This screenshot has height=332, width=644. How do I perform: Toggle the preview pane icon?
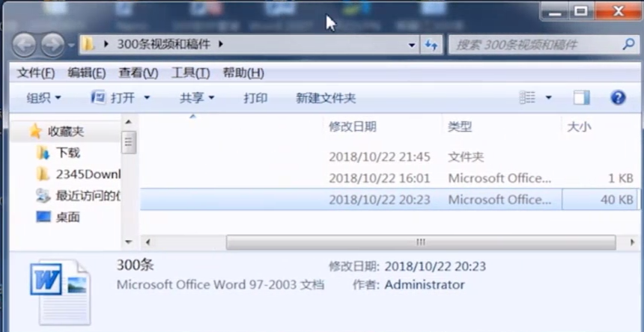pos(581,97)
